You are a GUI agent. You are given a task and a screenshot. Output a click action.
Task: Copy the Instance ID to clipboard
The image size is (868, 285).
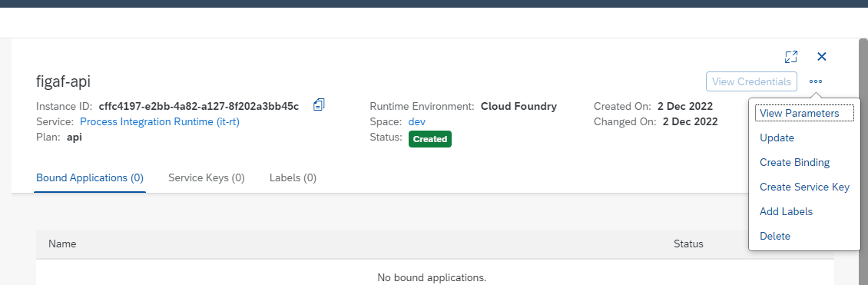pos(319,104)
